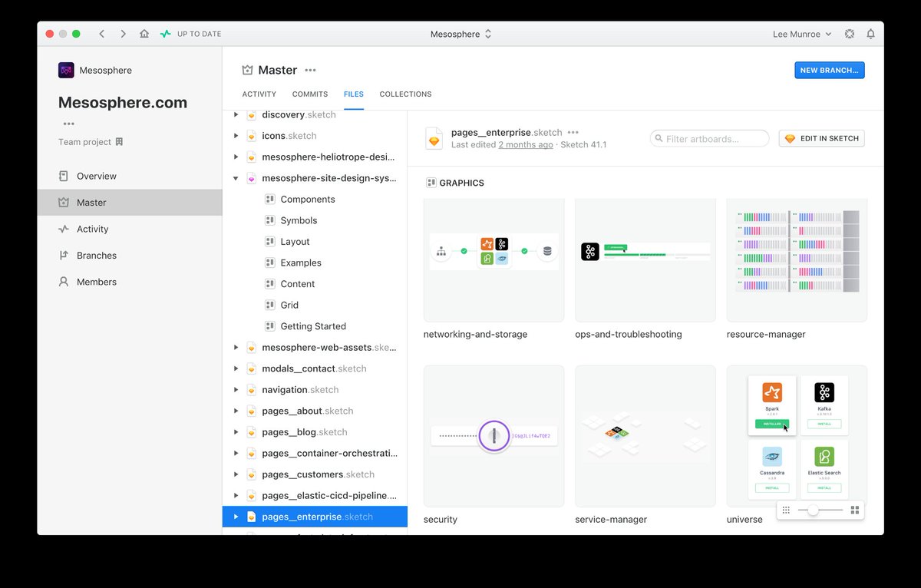This screenshot has width=921, height=588.
Task: Click the crown icon next to Master heading
Action: pos(247,70)
